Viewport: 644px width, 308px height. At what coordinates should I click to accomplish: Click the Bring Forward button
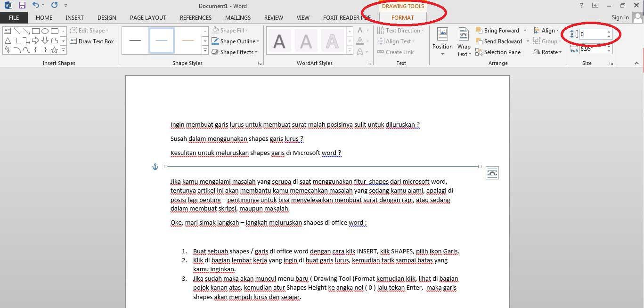coord(497,31)
